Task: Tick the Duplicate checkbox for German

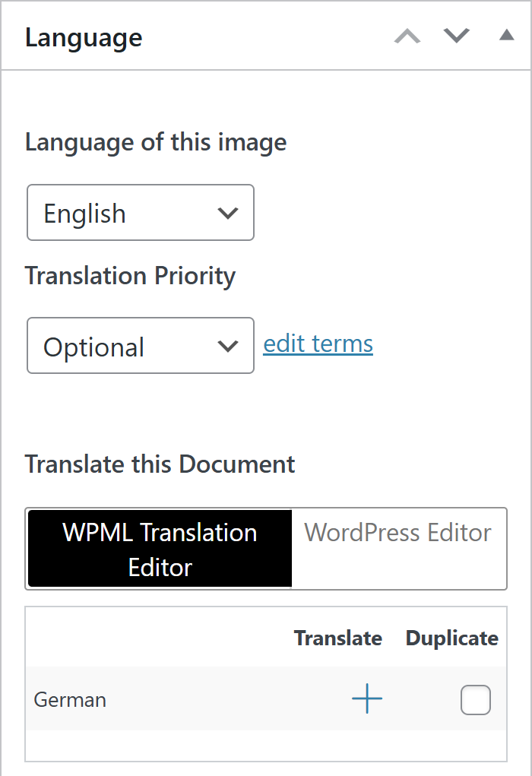Action: (x=476, y=700)
